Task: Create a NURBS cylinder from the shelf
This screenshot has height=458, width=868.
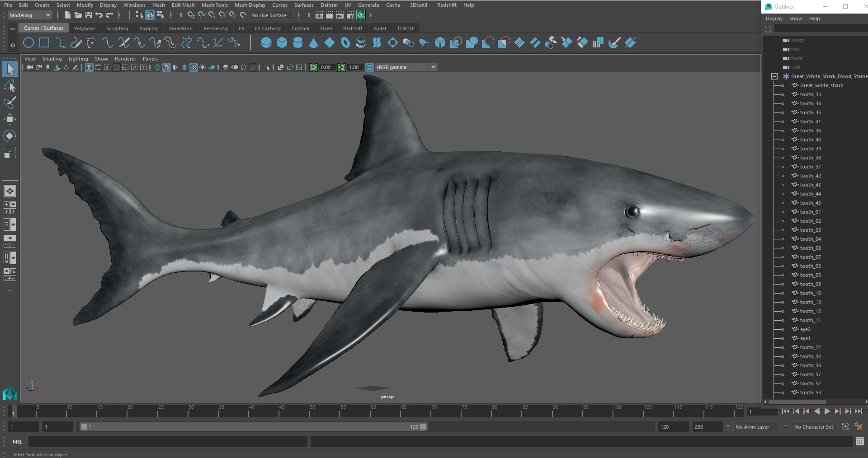Action: 298,43
